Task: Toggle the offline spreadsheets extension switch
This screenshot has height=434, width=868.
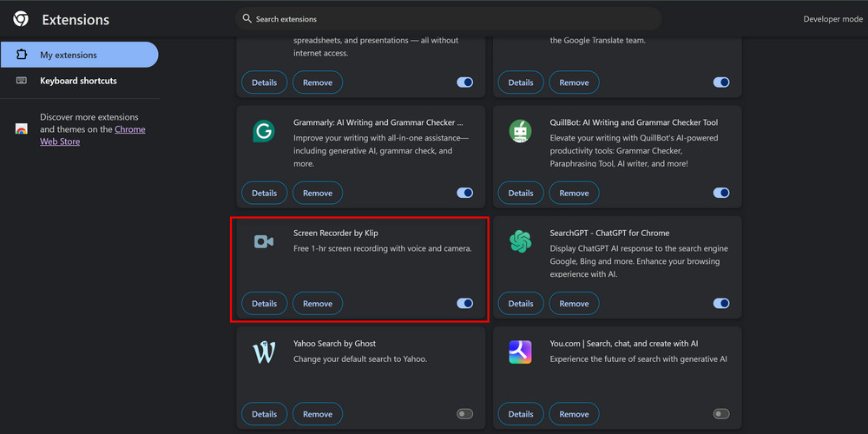Action: coord(465,82)
